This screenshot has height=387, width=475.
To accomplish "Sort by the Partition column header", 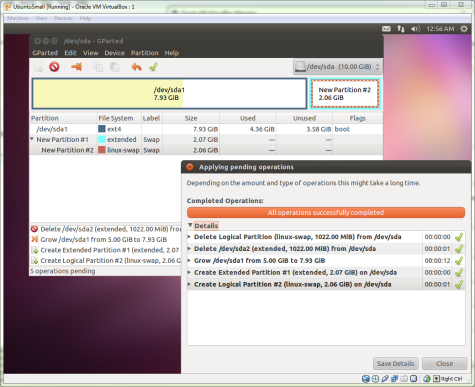I will (63, 118).
